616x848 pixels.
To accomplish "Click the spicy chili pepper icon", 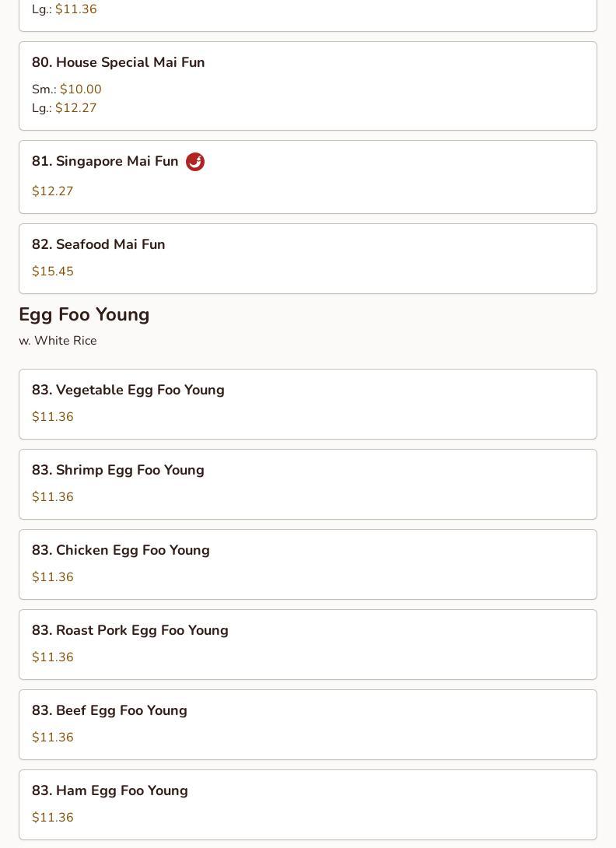I will [x=195, y=162].
